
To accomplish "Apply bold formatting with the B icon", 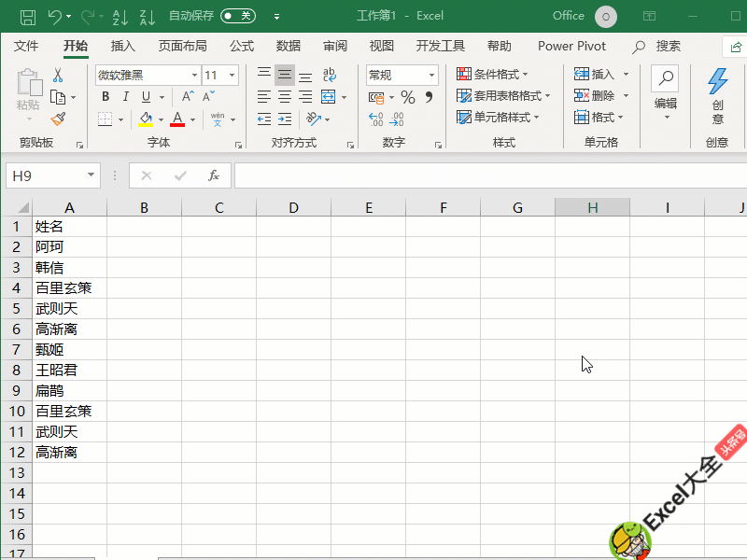I will [106, 96].
